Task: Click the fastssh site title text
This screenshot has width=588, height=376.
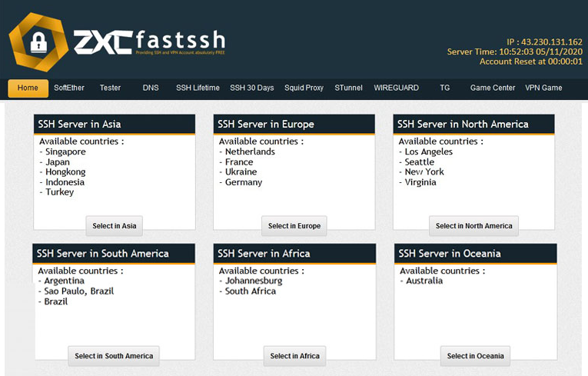Action: (181, 40)
